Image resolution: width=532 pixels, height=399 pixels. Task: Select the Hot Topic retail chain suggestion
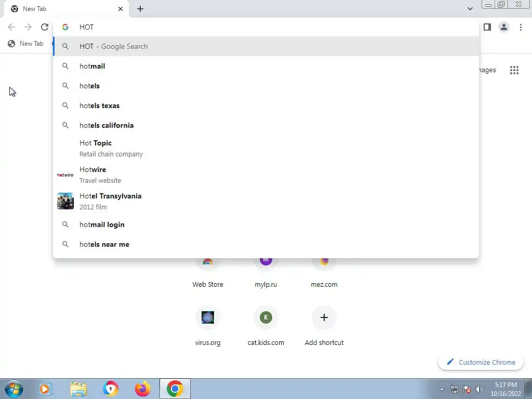coord(267,148)
